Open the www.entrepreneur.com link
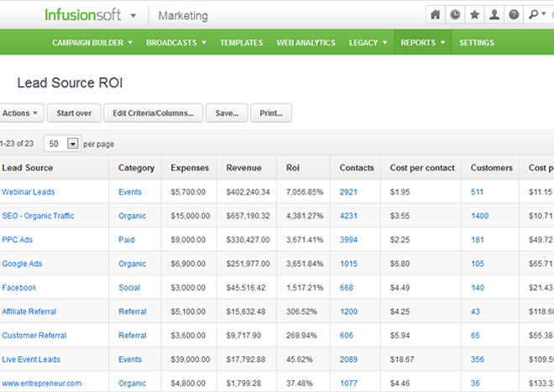The image size is (554, 392). click(42, 383)
